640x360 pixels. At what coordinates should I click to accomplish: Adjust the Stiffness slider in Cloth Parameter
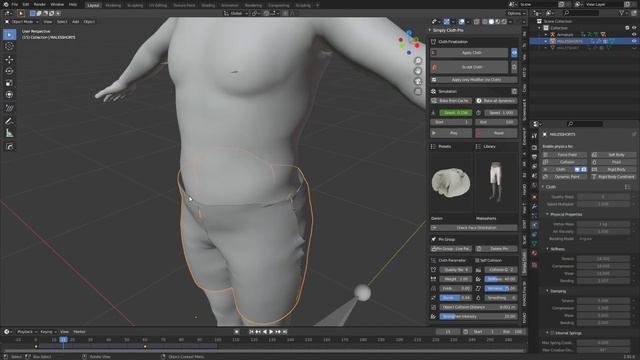pos(500,279)
